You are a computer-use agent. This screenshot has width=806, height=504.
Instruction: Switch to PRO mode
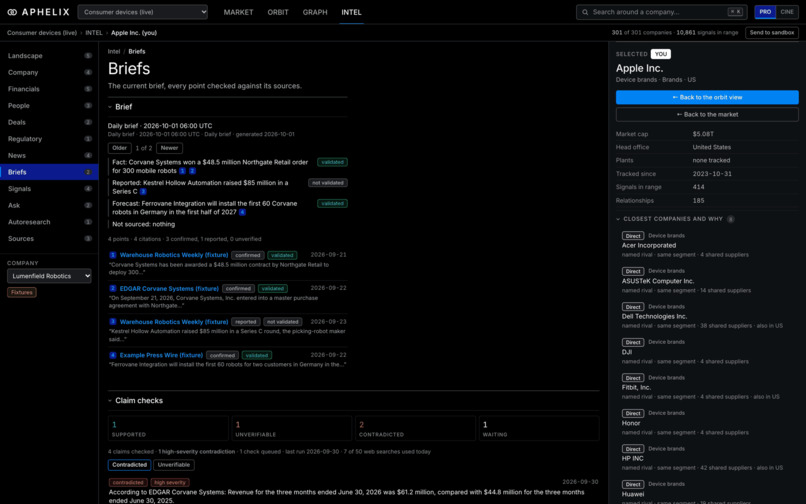765,12
